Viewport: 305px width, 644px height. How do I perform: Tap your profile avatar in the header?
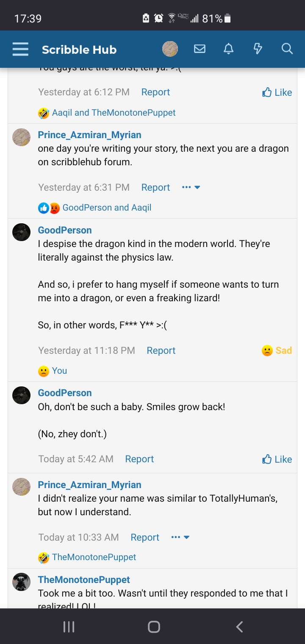point(170,49)
